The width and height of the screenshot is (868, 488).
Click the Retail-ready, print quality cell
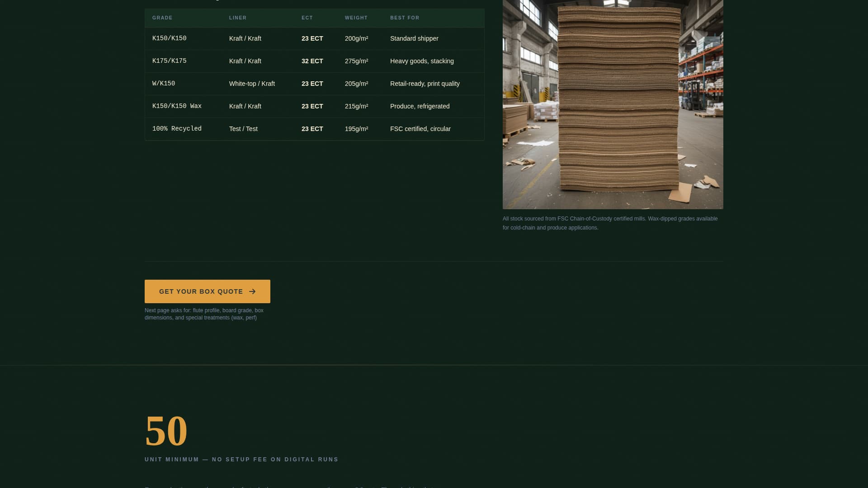coord(425,84)
